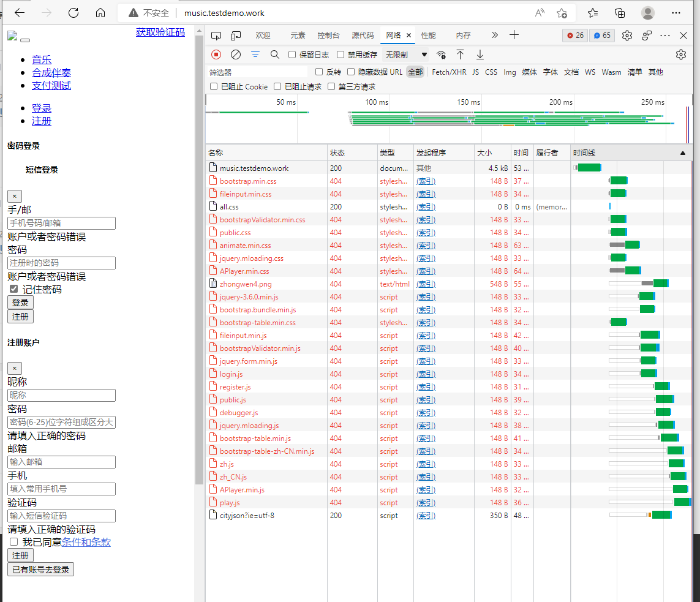Open the 欢迎 tab
The image size is (700, 602).
tap(263, 36)
